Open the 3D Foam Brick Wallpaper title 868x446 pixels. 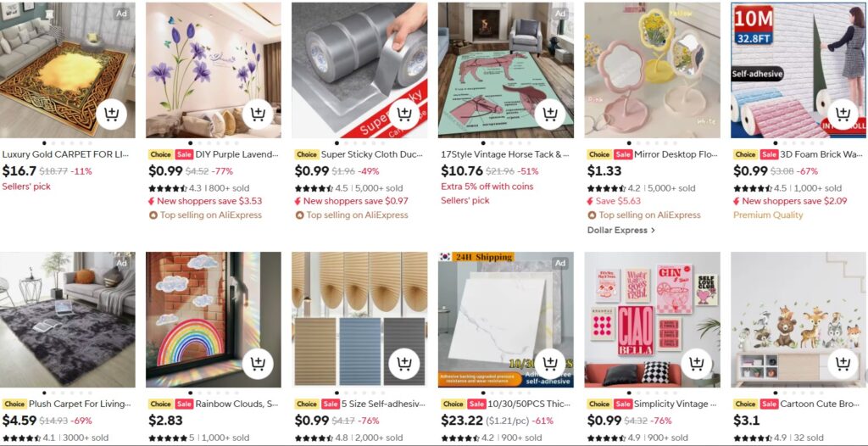pyautogui.click(x=821, y=154)
